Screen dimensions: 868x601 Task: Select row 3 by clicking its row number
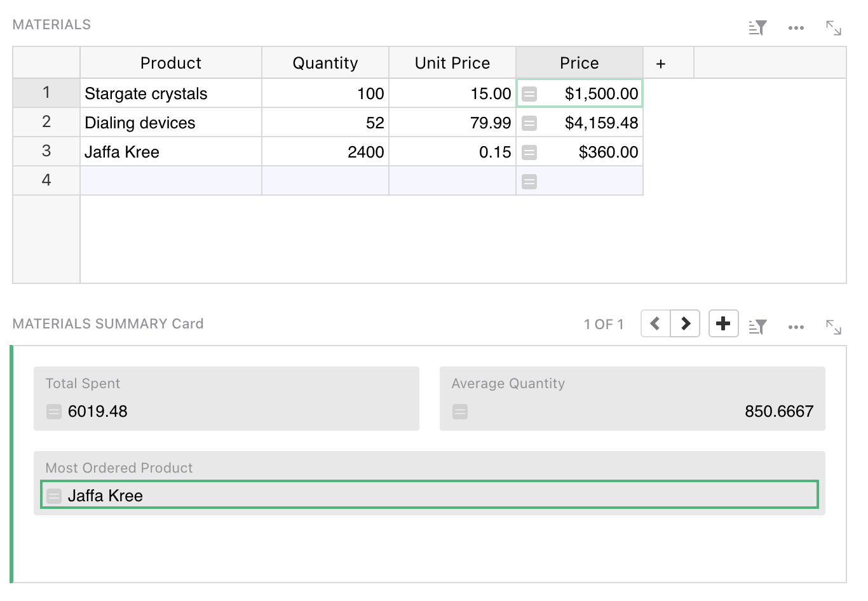(x=46, y=151)
